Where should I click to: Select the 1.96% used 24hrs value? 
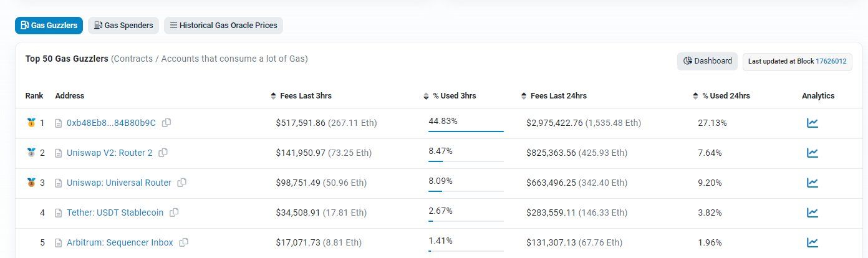click(x=710, y=242)
